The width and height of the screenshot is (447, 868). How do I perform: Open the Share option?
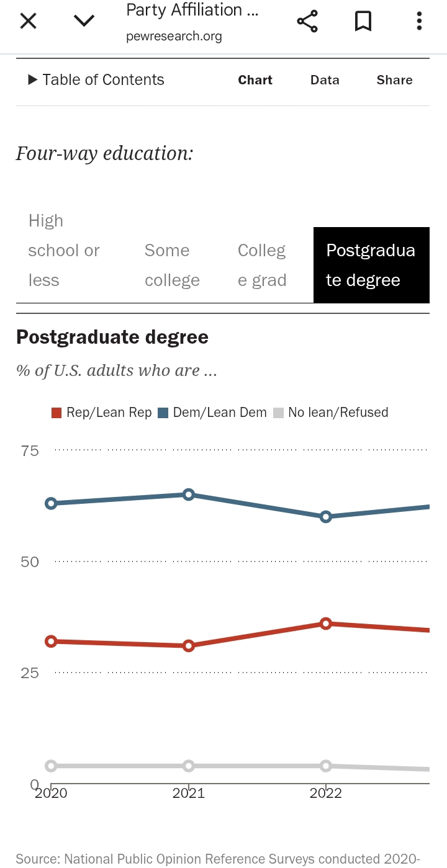(x=394, y=80)
